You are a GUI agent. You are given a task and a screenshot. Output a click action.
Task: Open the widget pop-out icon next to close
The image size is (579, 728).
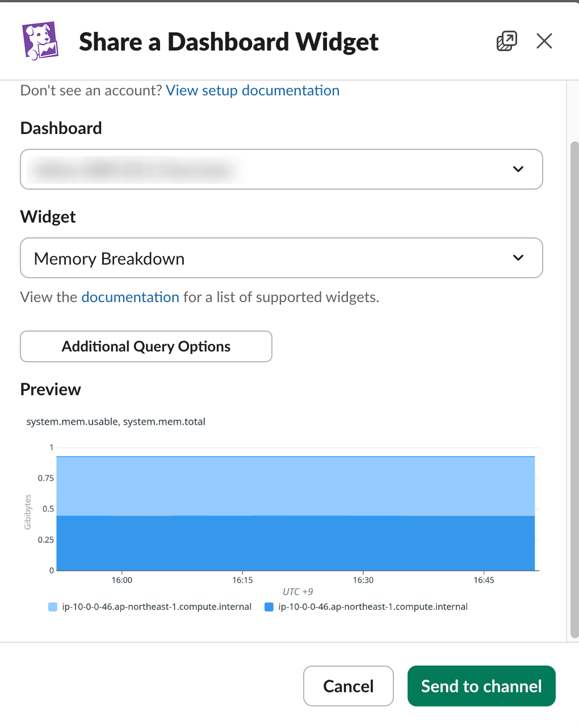point(506,40)
